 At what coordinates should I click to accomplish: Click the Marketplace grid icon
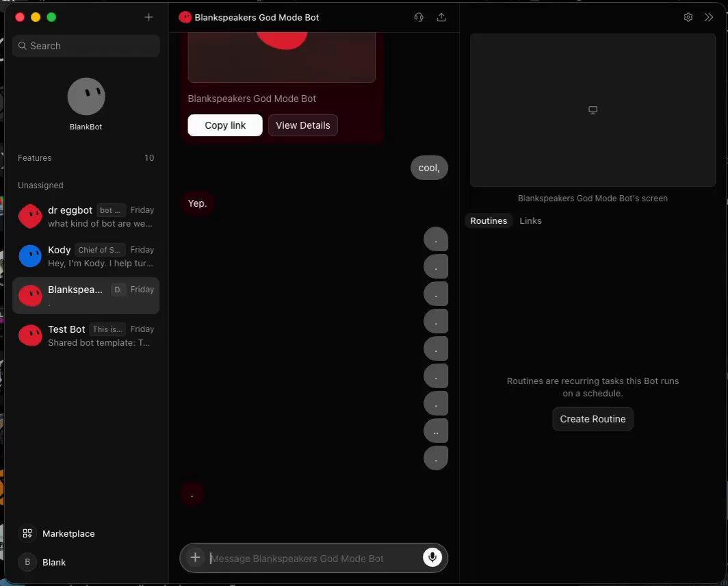[x=27, y=533]
